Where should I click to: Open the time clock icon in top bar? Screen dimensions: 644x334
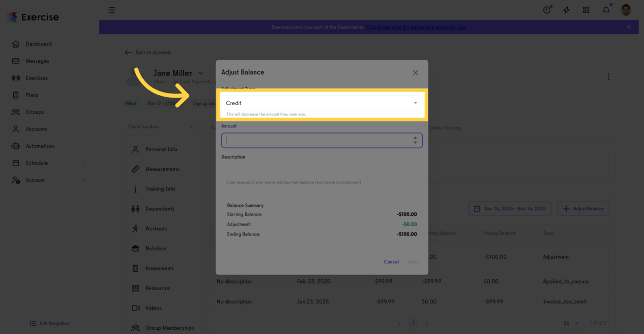[x=546, y=9]
